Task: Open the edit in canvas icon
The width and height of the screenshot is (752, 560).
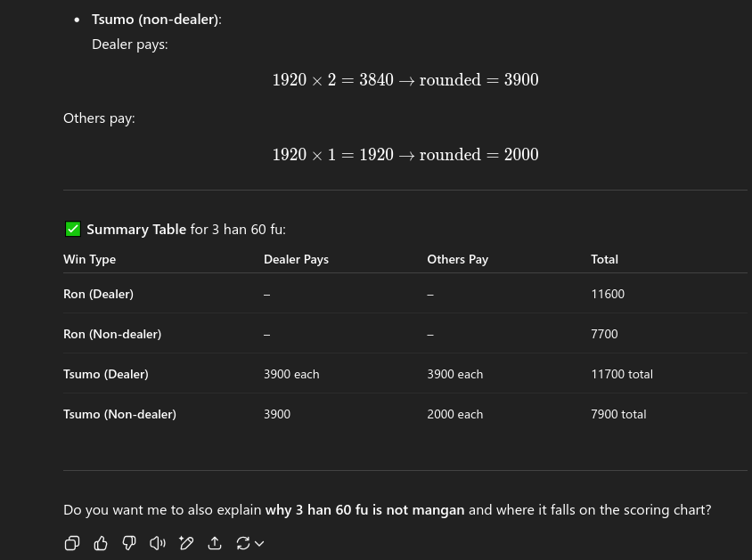Action: pos(186,543)
